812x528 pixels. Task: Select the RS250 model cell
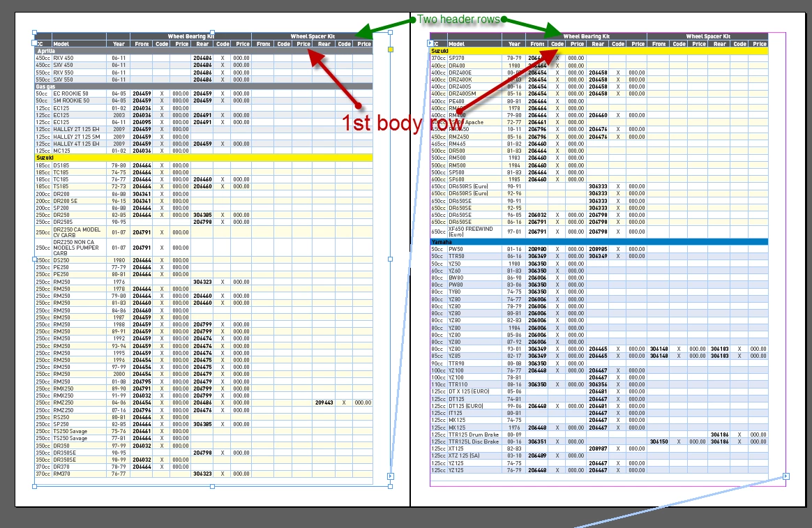pyautogui.click(x=80, y=416)
